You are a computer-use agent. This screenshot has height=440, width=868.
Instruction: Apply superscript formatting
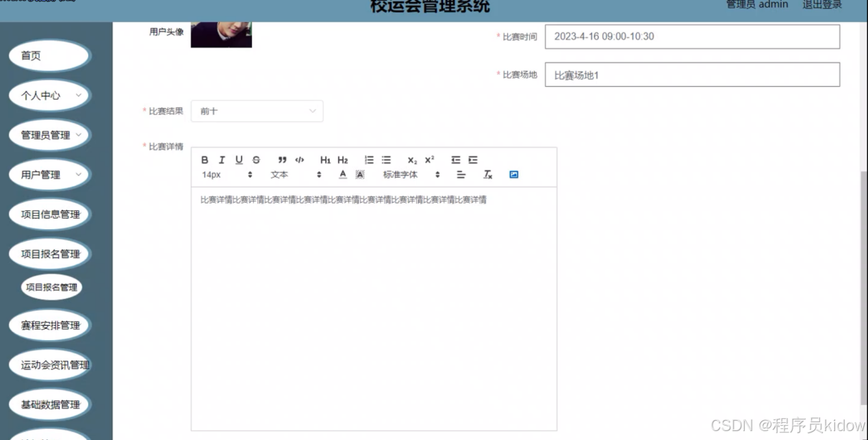pos(429,160)
